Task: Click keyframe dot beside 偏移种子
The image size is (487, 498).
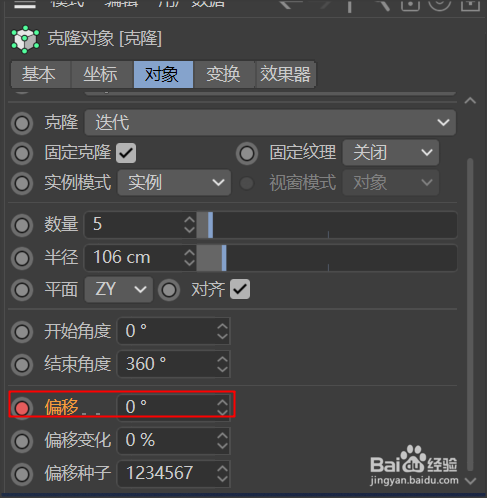Action: pyautogui.click(x=22, y=474)
